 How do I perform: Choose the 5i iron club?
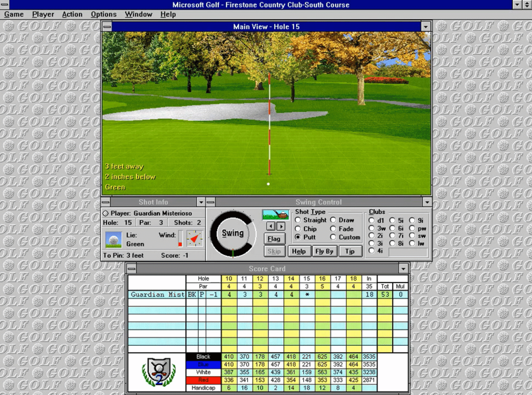coord(397,221)
